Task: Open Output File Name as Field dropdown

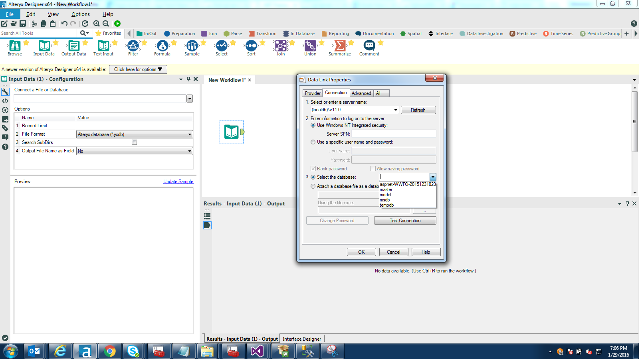Action: pos(190,151)
